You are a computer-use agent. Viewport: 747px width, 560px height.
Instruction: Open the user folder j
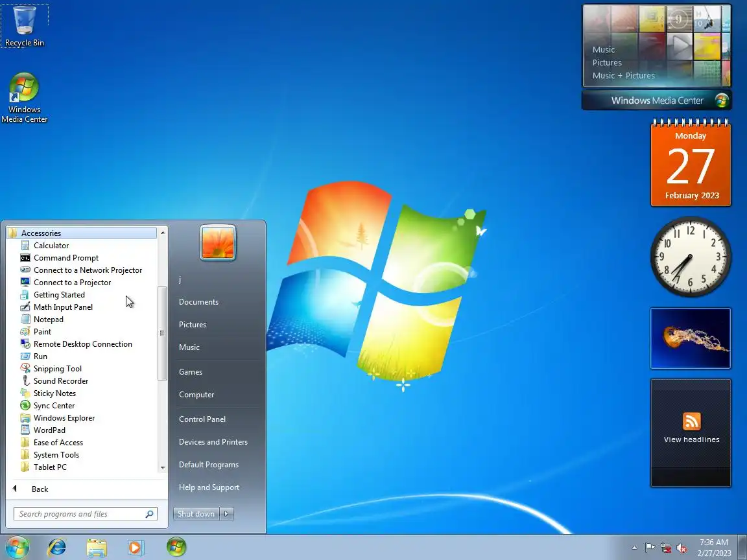[180, 279]
